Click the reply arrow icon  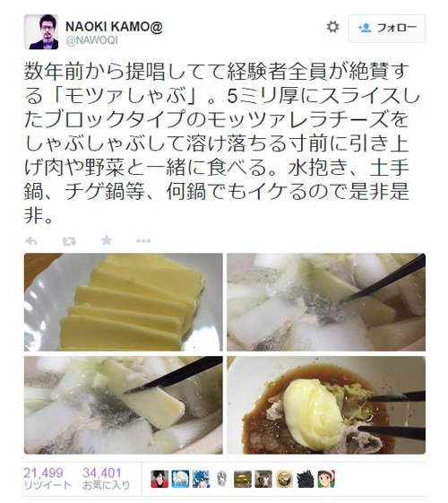pos(31,241)
